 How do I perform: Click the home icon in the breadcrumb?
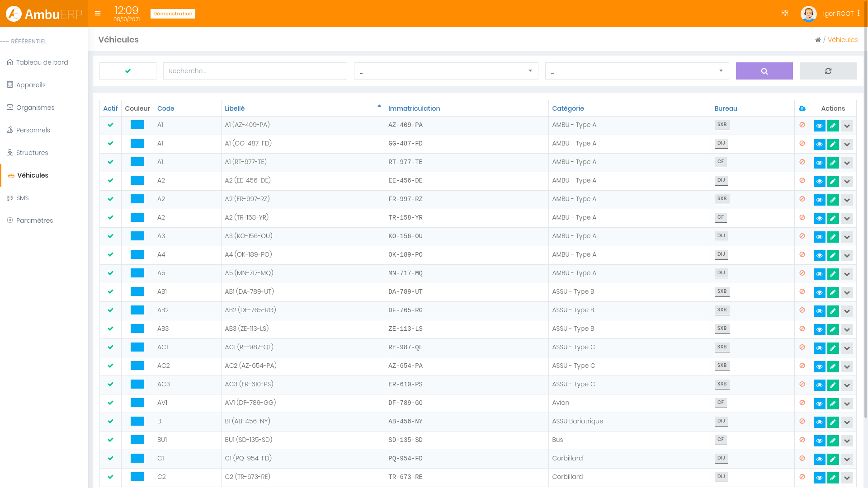tap(818, 40)
